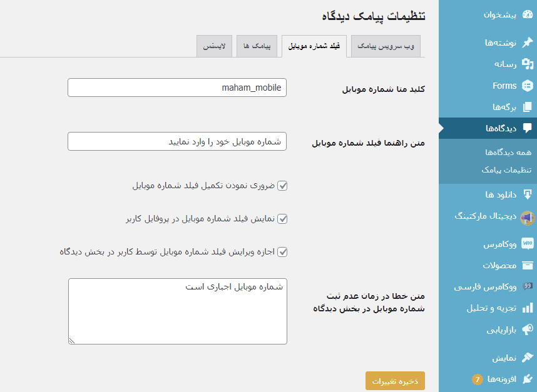Click the محصولات archive box icon

(x=528, y=266)
